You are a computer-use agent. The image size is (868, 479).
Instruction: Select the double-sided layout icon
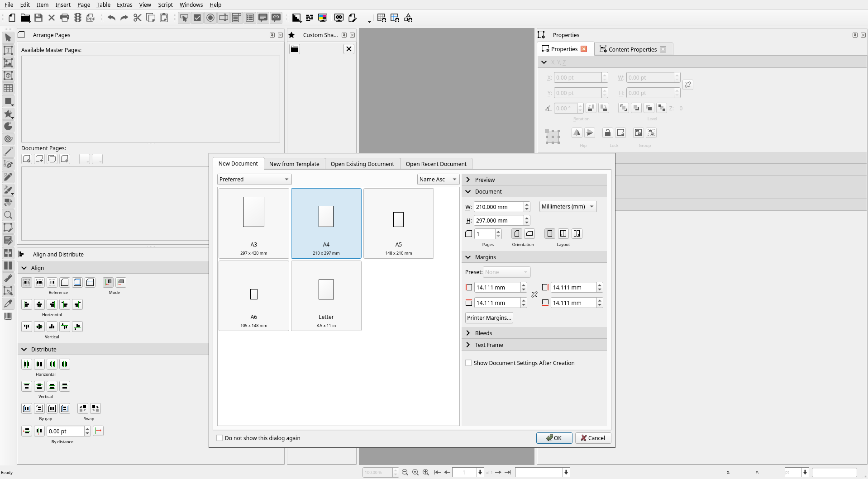(x=563, y=234)
